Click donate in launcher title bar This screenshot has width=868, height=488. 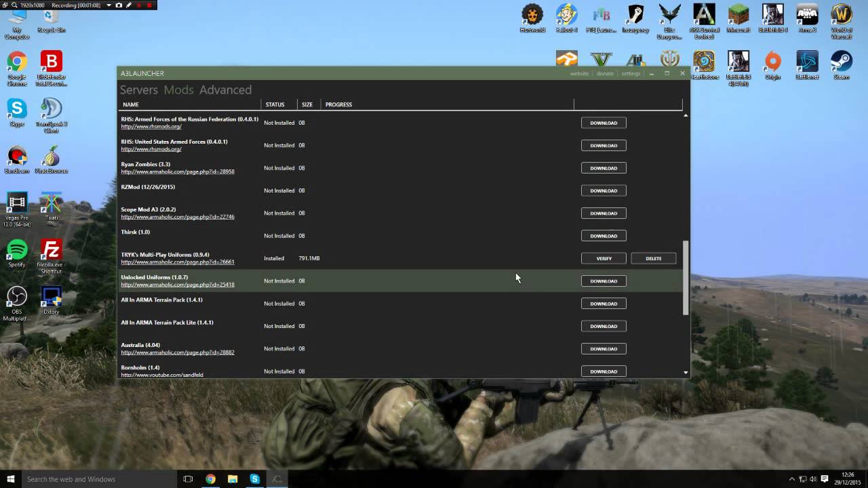tap(605, 73)
